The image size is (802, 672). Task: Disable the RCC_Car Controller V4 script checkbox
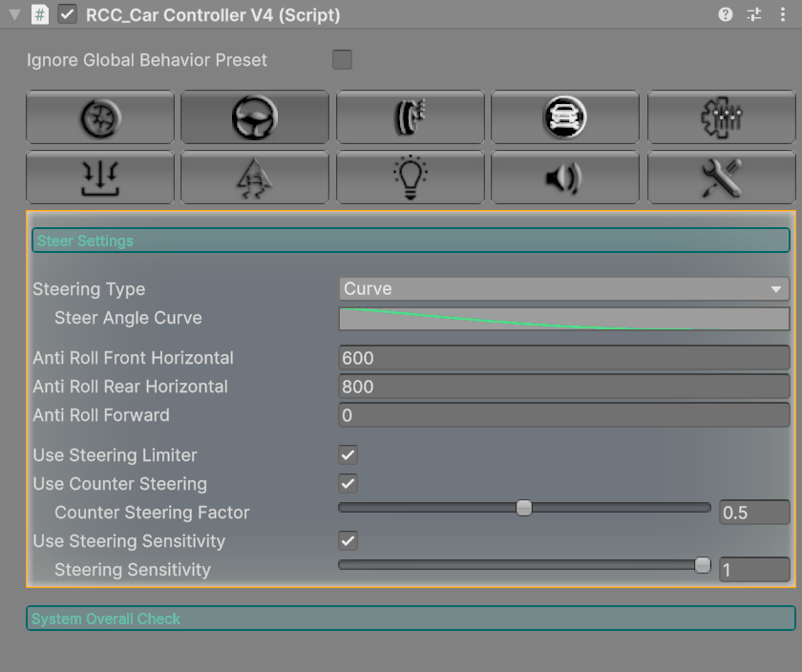click(x=68, y=14)
